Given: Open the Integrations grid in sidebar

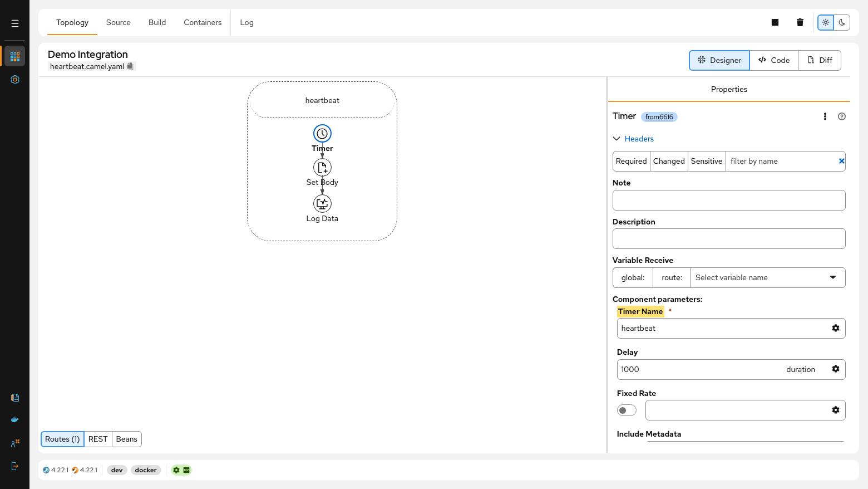Looking at the screenshot, I should [15, 56].
